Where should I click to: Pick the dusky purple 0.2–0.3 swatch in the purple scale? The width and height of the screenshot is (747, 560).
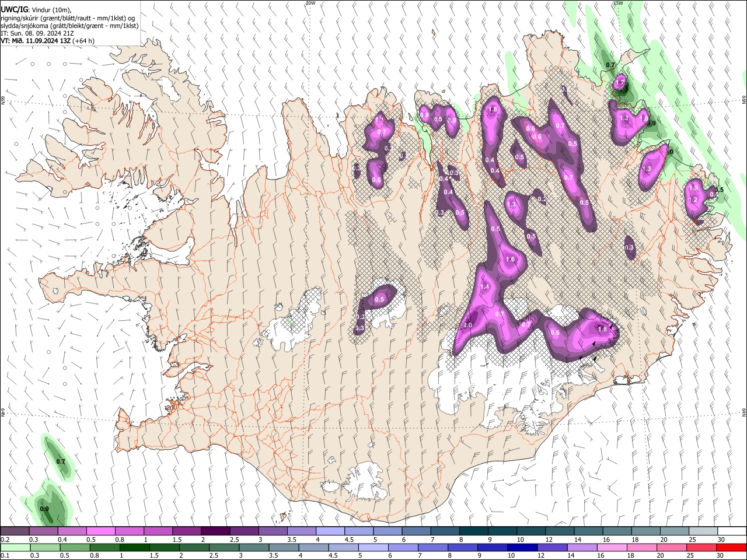[x=15, y=531]
